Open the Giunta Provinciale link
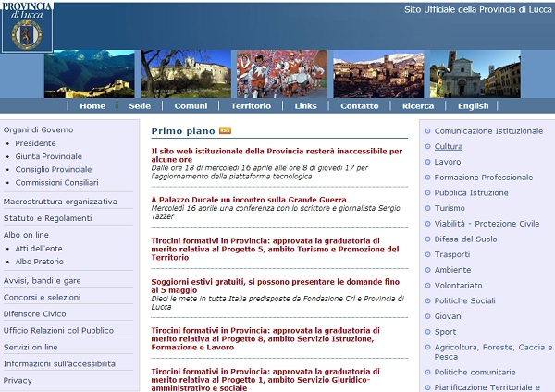The height and width of the screenshot is (392, 555). click(48, 156)
